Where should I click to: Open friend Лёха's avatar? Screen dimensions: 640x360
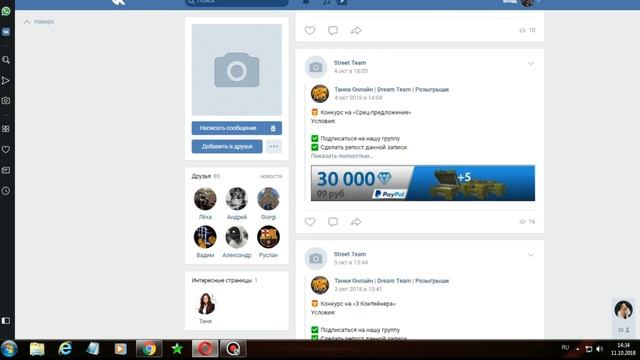tap(205, 199)
